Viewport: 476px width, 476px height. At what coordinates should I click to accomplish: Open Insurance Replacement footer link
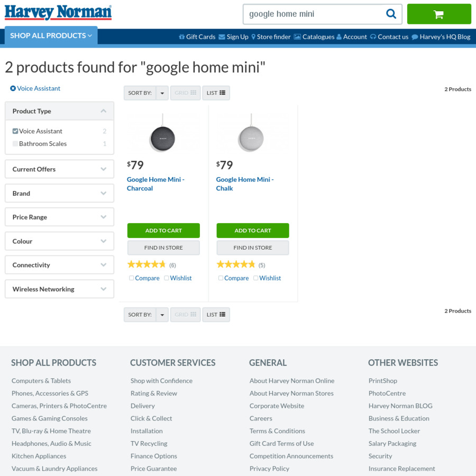pos(401,469)
